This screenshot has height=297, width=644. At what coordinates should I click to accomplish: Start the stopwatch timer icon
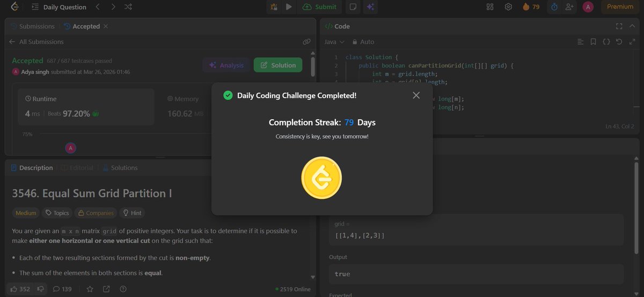[554, 7]
